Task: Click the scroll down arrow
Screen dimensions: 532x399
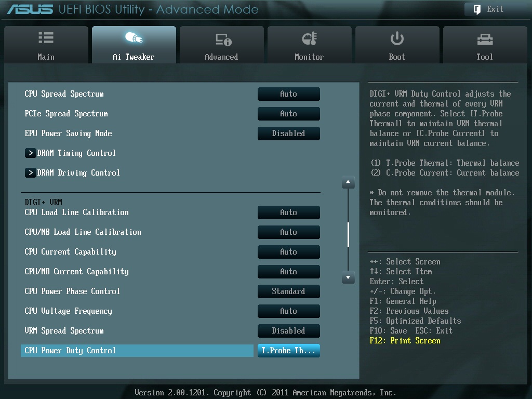Action: [x=348, y=277]
